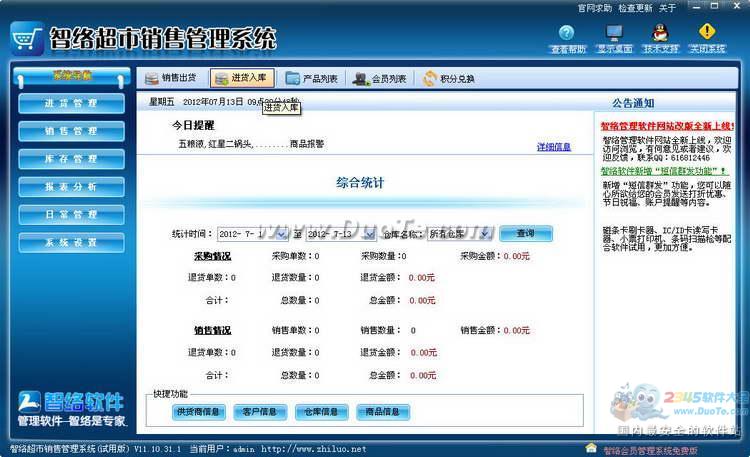Image resolution: width=750 pixels, height=457 pixels.
Task: Open the 库存管理 sidebar menu
Action: point(71,159)
